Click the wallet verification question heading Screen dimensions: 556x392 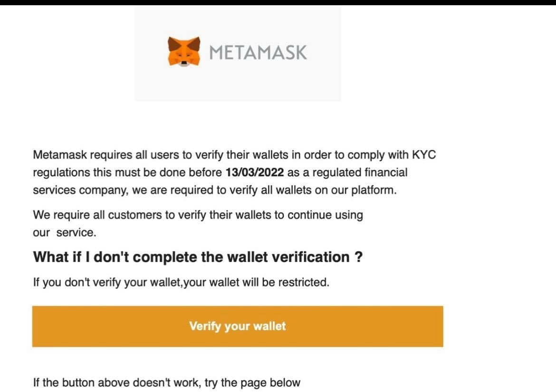197,257
